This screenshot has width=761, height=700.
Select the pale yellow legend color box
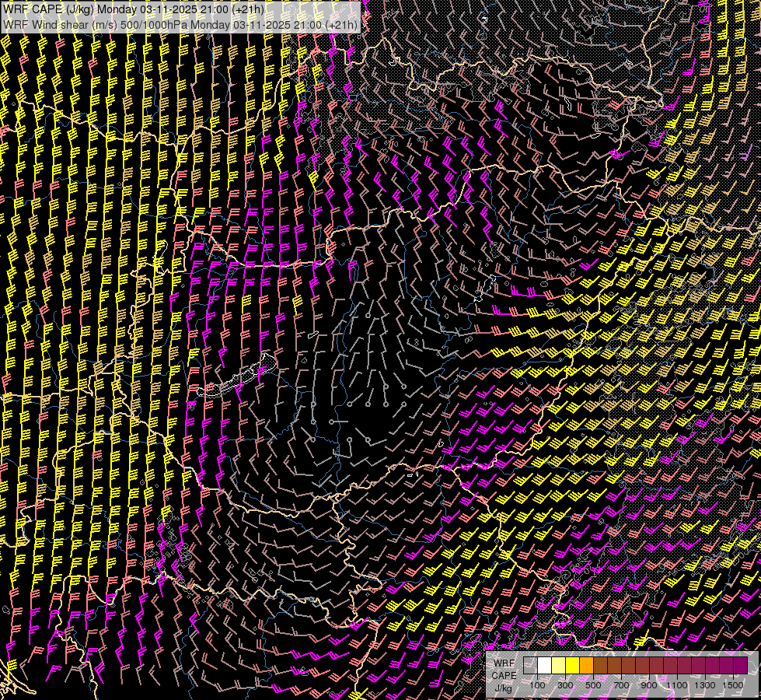click(x=559, y=665)
